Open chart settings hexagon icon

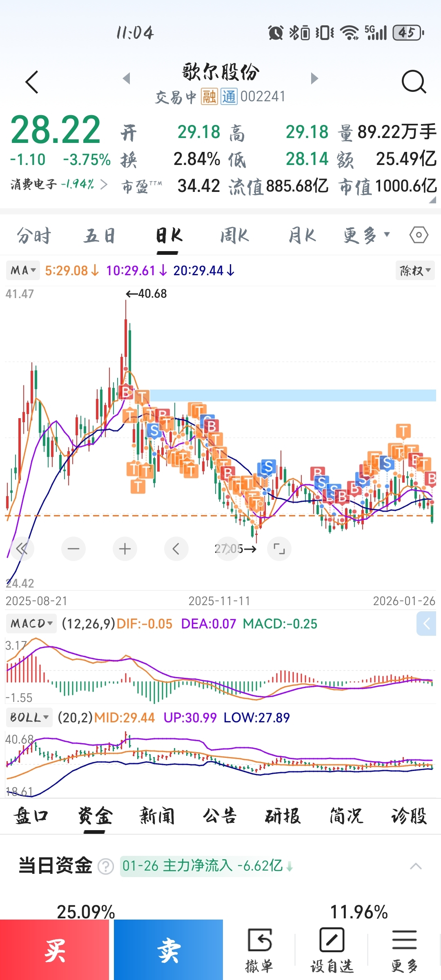click(419, 235)
